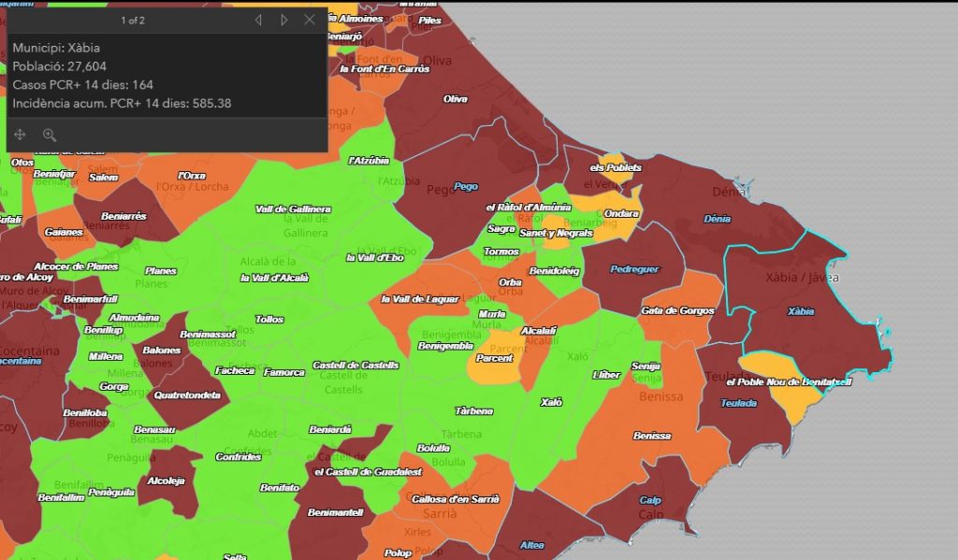Close the Xàbia info popup
The image size is (958, 560).
310,20
